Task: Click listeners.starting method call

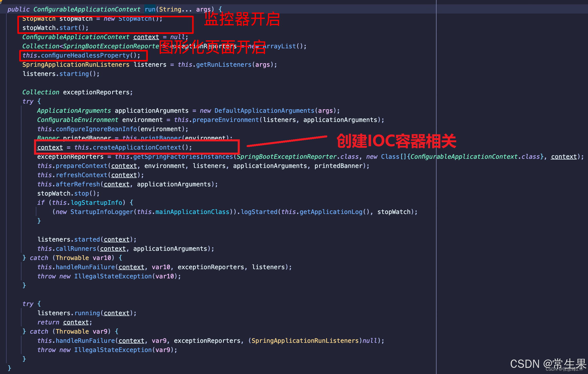Action: [x=74, y=74]
